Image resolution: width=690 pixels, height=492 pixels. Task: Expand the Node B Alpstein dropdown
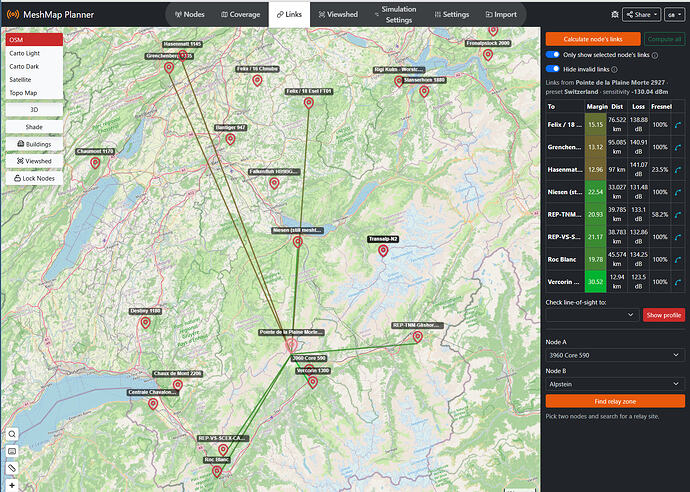pos(615,384)
